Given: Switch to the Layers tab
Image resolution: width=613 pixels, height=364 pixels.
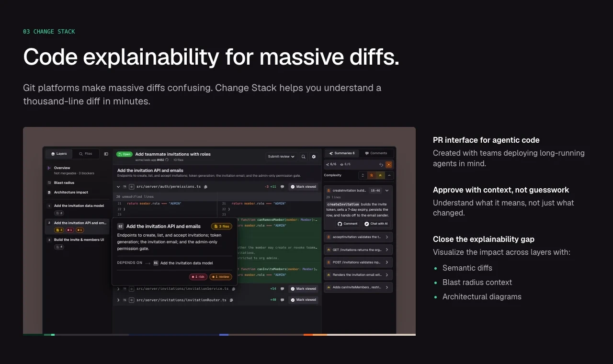Looking at the screenshot, I should 59,154.
